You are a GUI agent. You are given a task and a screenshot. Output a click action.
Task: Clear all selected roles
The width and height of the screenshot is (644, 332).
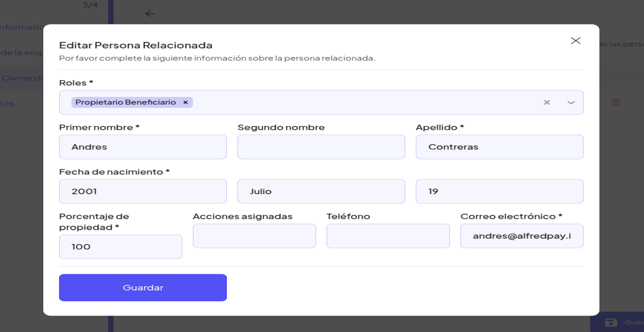pyautogui.click(x=547, y=102)
